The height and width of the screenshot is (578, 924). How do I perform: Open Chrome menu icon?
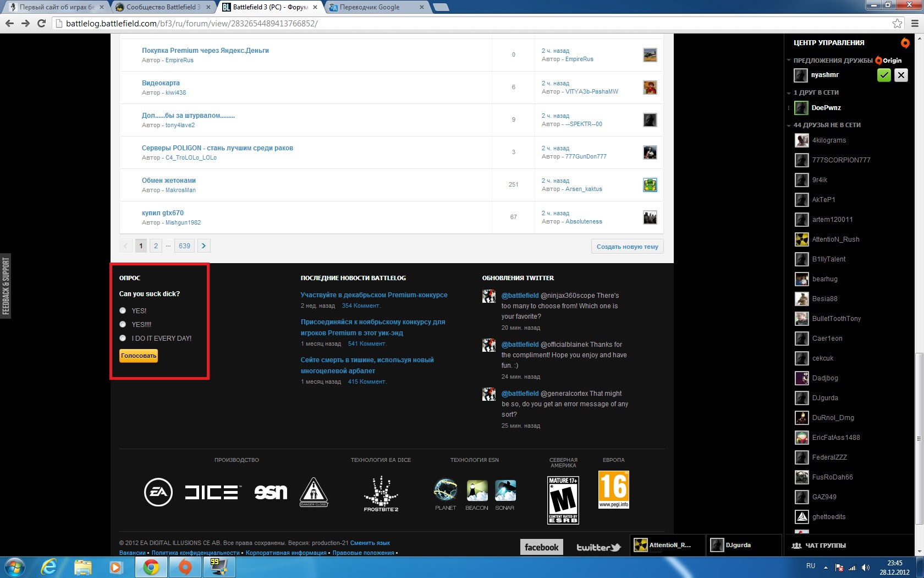coord(915,23)
